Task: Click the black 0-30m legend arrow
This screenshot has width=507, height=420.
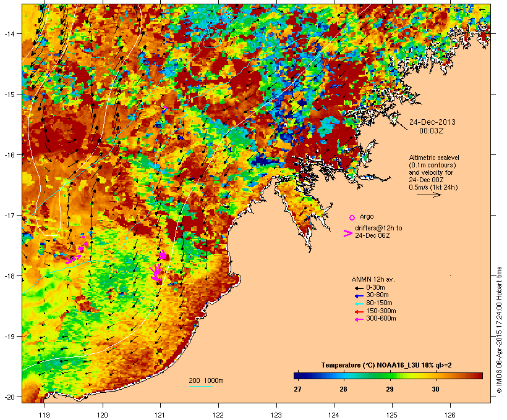Action: click(x=359, y=288)
